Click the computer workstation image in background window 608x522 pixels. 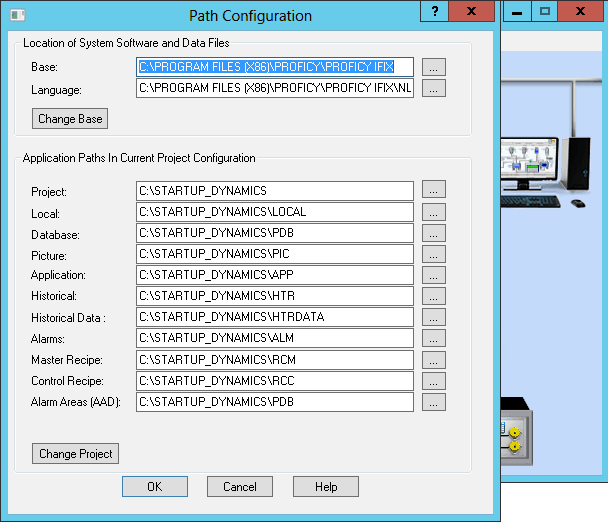[545, 173]
